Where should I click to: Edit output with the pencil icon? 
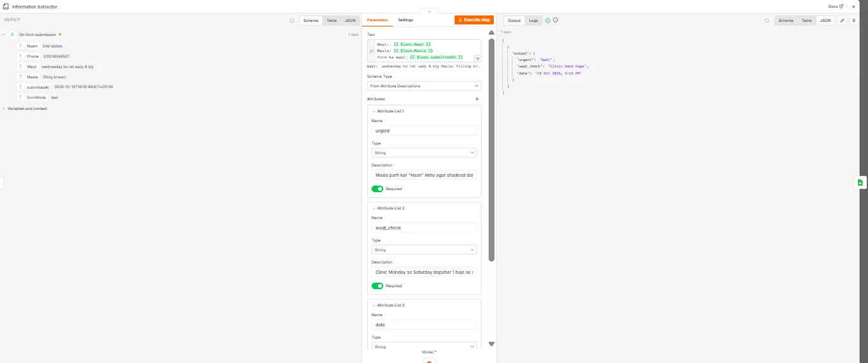click(842, 21)
